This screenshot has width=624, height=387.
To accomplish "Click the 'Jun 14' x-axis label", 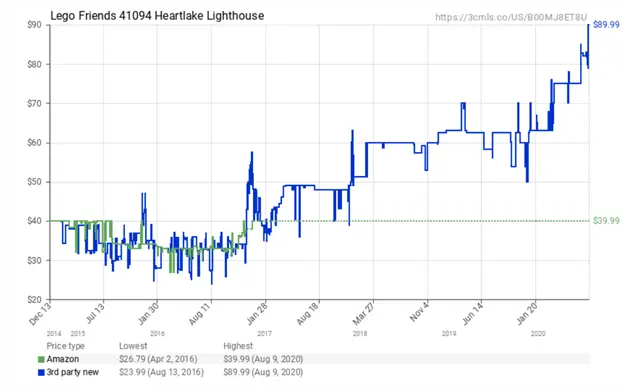I will (472, 313).
